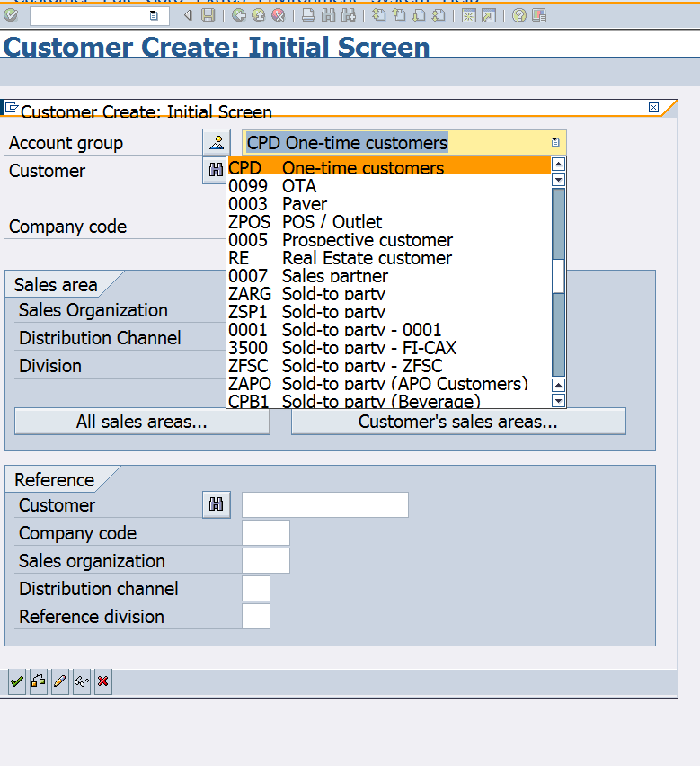Click the Find binoculars icon in toolbar
700x766 pixels.
[x=329, y=15]
